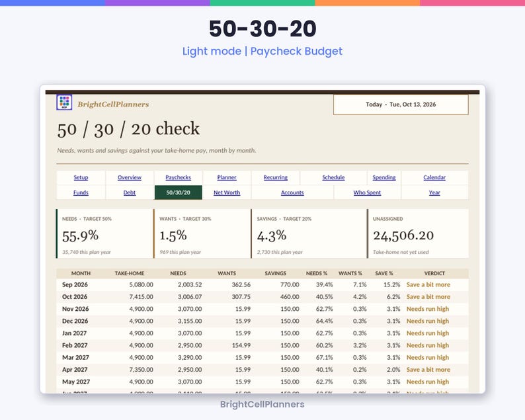Click Nov 2026 verdict Needs run high
The height and width of the screenshot is (420, 525).
428,309
